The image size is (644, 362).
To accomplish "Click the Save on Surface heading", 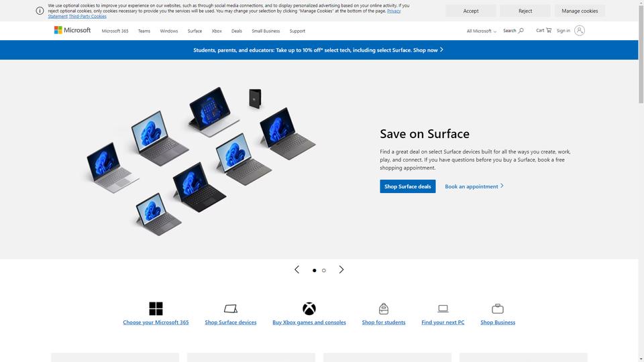I will [x=424, y=134].
